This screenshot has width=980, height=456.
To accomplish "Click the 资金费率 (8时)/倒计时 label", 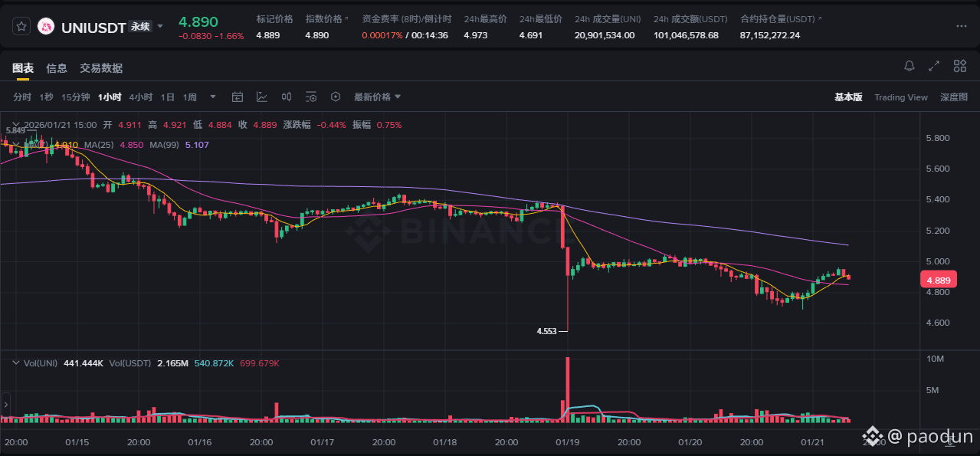I will (x=406, y=18).
